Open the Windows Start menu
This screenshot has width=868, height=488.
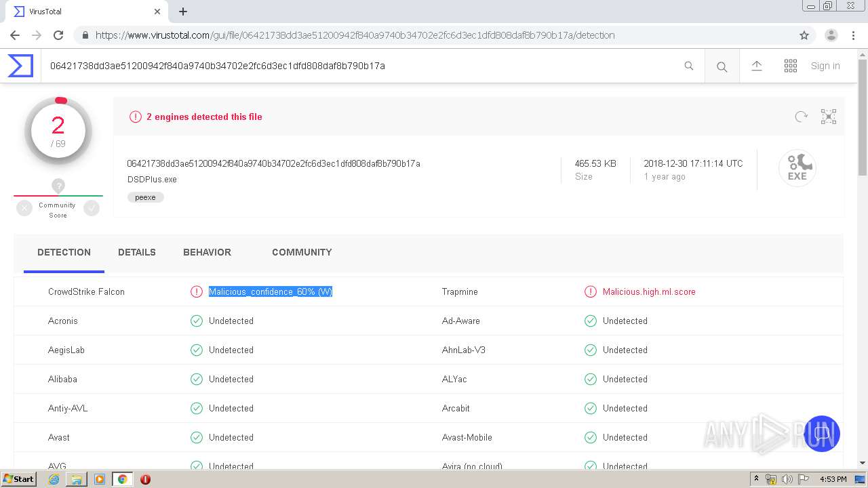(x=19, y=479)
